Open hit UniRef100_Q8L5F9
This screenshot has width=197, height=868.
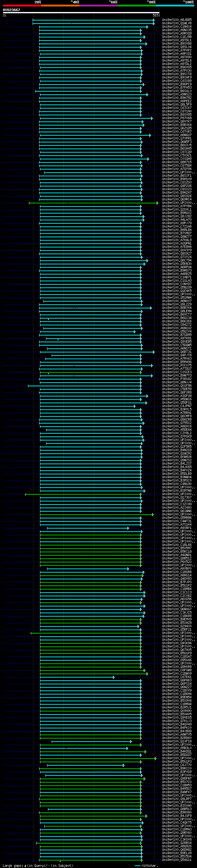pos(177,104)
